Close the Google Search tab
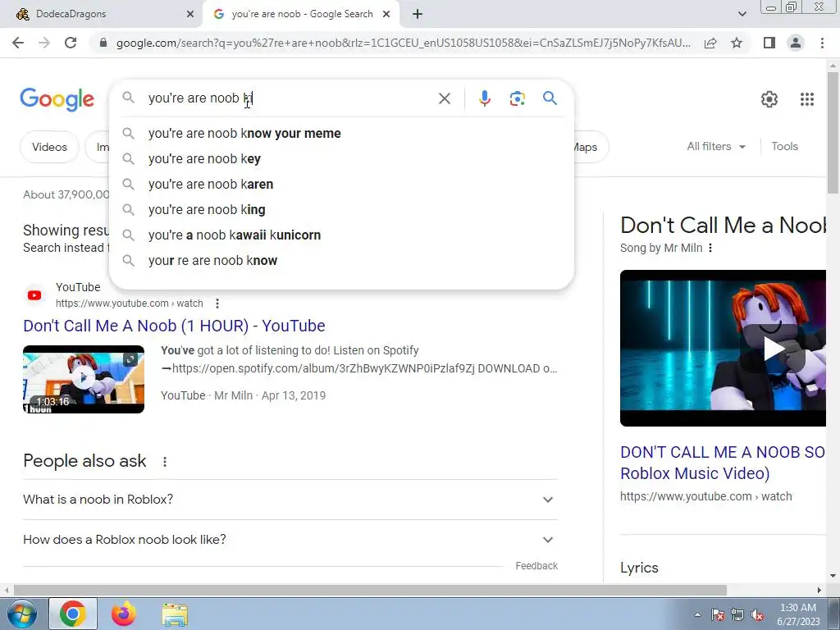 tap(386, 15)
